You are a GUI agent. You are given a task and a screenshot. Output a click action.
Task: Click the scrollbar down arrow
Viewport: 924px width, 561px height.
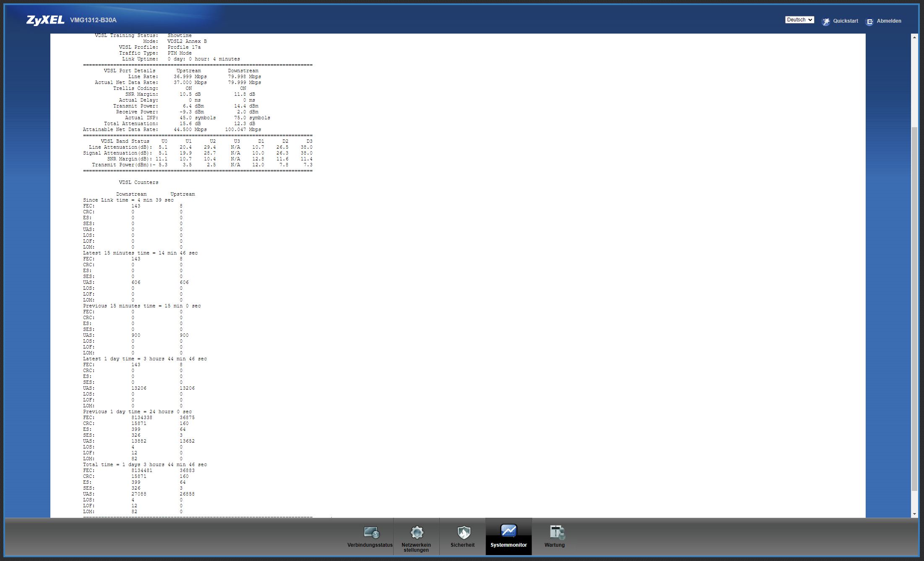click(914, 514)
